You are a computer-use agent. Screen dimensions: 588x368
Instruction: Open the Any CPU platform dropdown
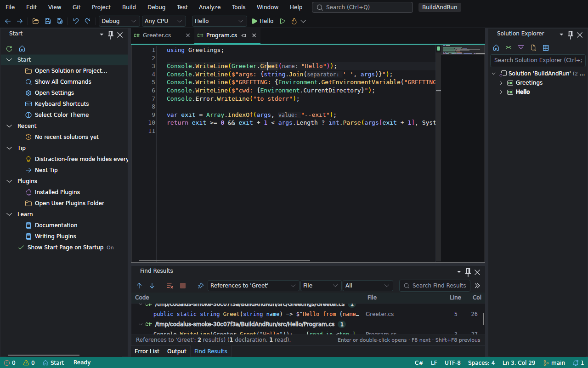coord(164,21)
